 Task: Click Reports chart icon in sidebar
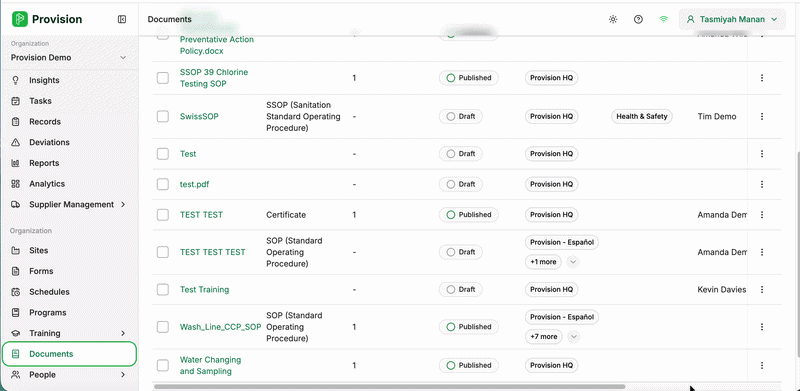pyautogui.click(x=16, y=163)
